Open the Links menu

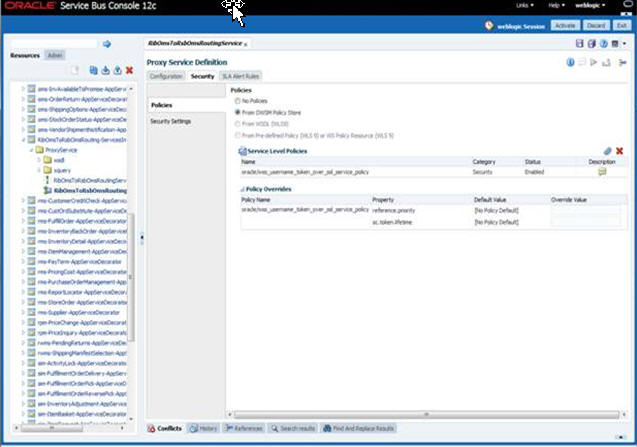click(525, 5)
